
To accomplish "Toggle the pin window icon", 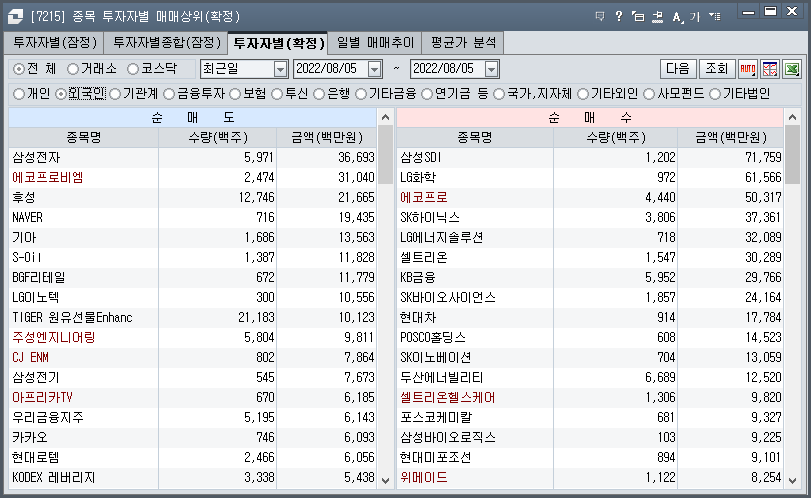I will (657, 17).
